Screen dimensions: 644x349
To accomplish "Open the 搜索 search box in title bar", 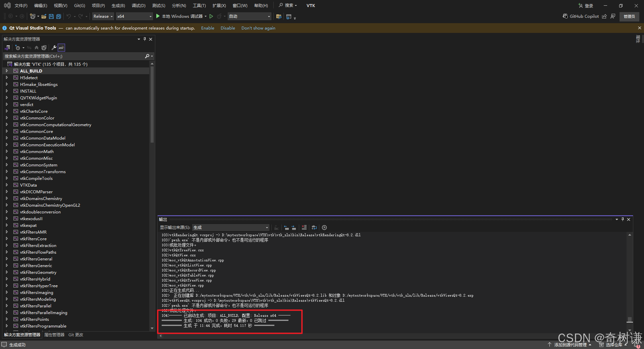I will pos(288,5).
